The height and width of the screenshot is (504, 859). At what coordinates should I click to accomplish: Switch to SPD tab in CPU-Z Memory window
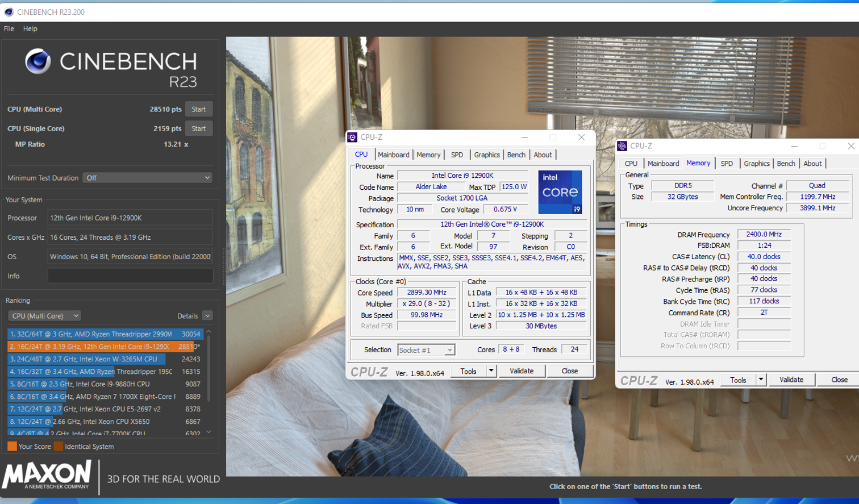coord(727,164)
